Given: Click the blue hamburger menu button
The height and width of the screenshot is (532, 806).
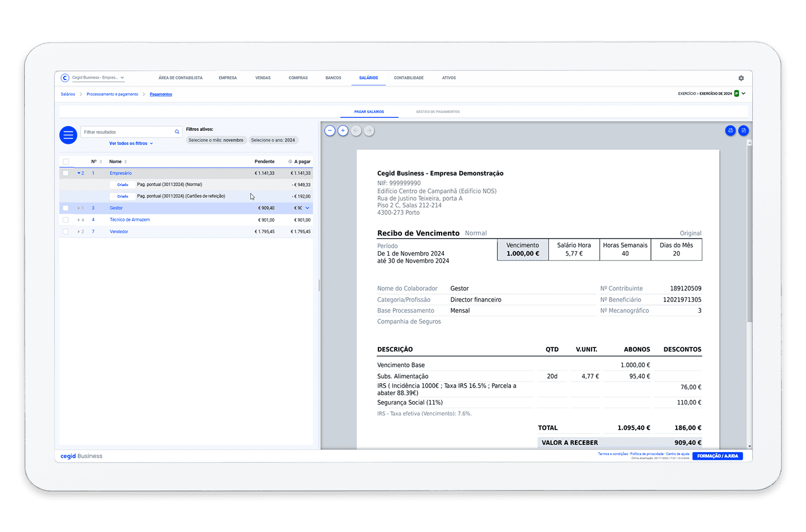Looking at the screenshot, I should click(x=68, y=135).
